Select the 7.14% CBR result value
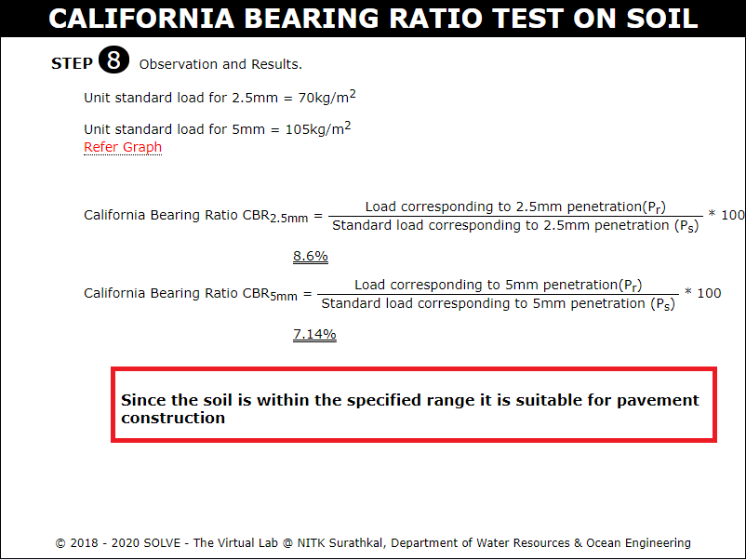This screenshot has height=560, width=746. [314, 334]
